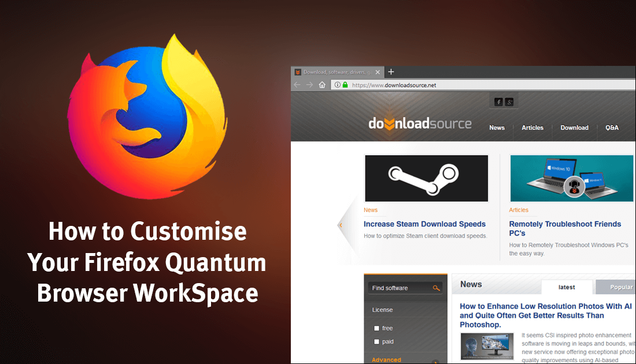Viewport: 636px width, 364px height.
Task: Open the Download navigation menu item
Action: [574, 128]
